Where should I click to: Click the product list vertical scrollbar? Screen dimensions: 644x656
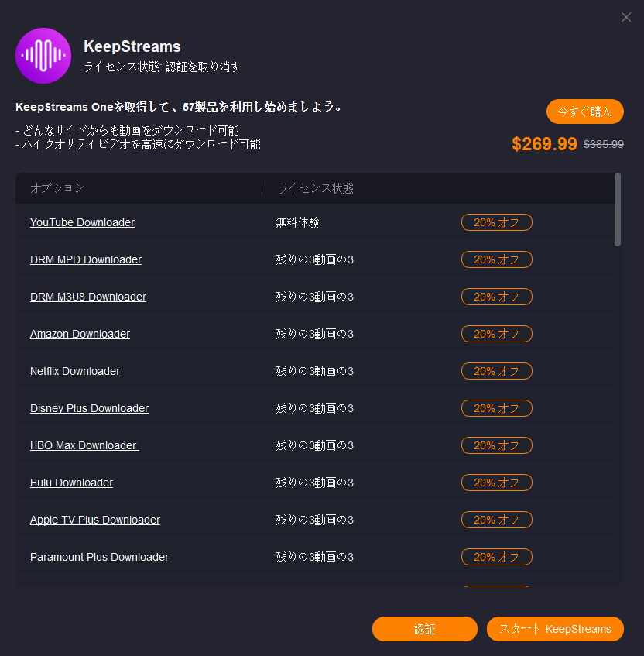pos(617,209)
